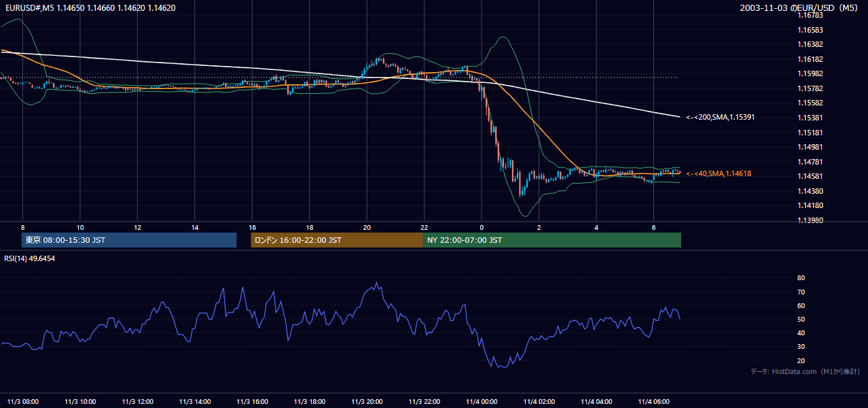
Task: Click hour label 16 on price chart axis
Action: [253, 227]
